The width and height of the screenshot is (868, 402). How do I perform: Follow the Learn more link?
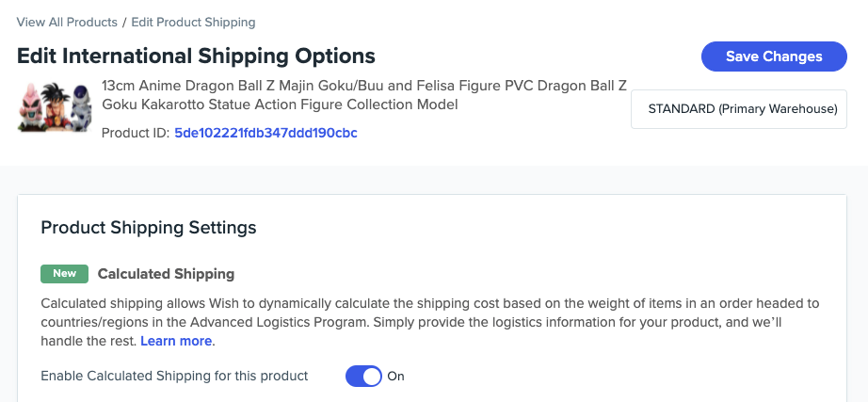tap(176, 341)
